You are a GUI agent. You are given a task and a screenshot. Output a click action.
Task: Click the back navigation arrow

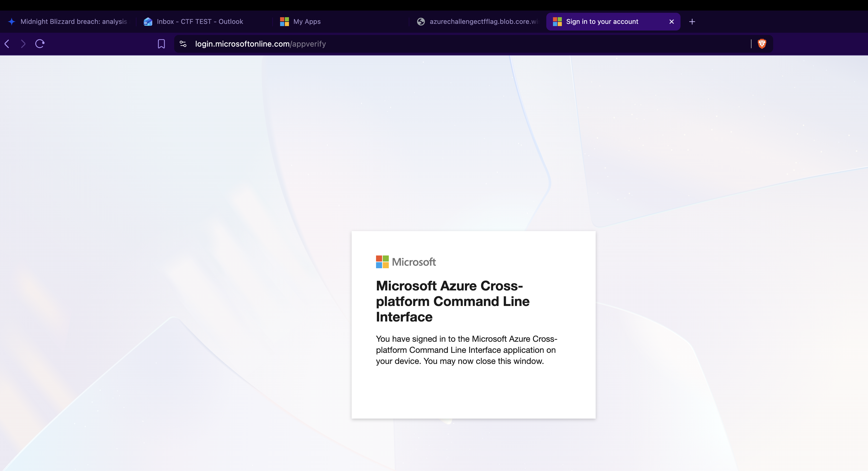pos(7,44)
